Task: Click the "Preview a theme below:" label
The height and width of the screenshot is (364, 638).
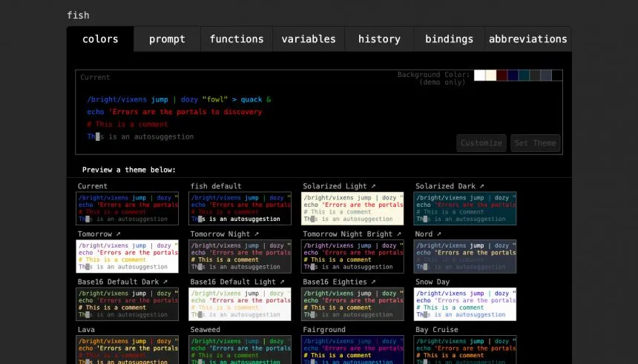Action: [129, 170]
